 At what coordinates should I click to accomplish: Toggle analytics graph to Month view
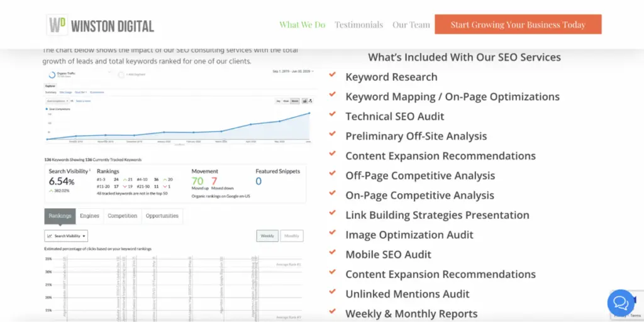pyautogui.click(x=295, y=101)
